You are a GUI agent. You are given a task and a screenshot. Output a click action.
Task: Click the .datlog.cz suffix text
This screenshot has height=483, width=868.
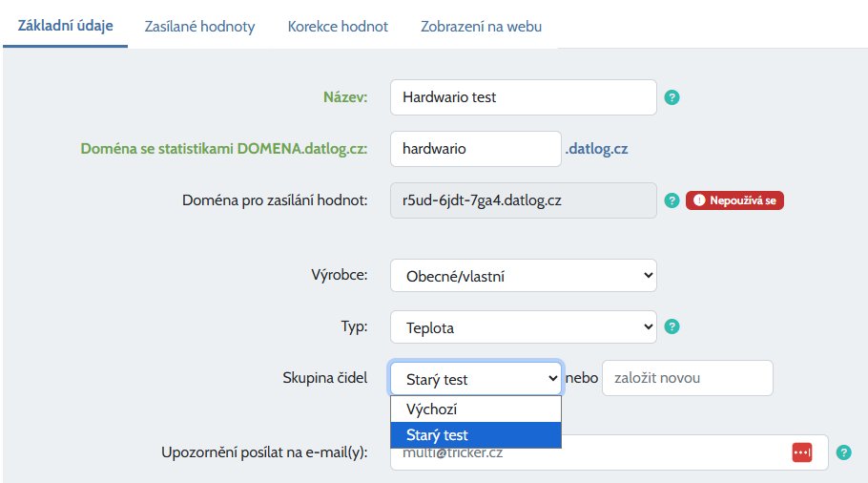[596, 149]
